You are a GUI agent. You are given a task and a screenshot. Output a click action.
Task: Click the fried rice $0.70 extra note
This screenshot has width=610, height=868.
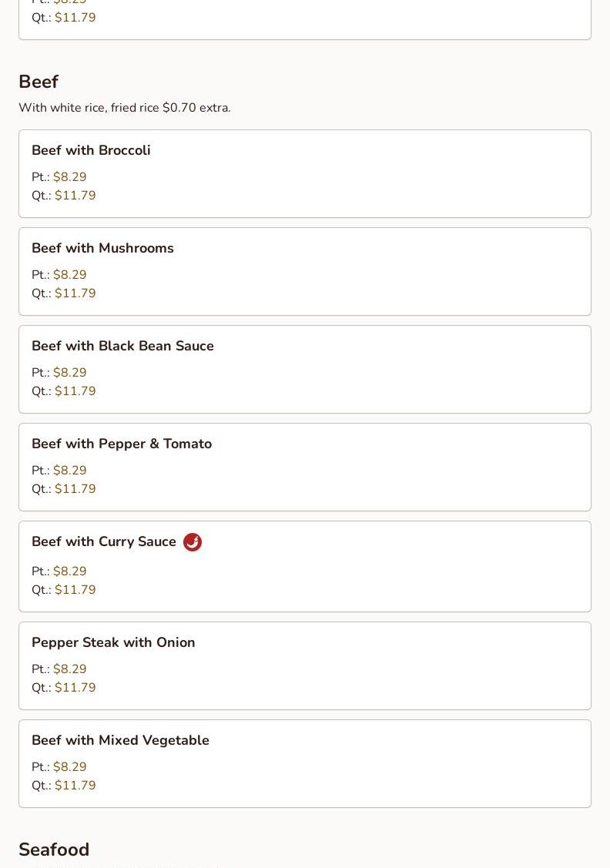pyautogui.click(x=170, y=107)
